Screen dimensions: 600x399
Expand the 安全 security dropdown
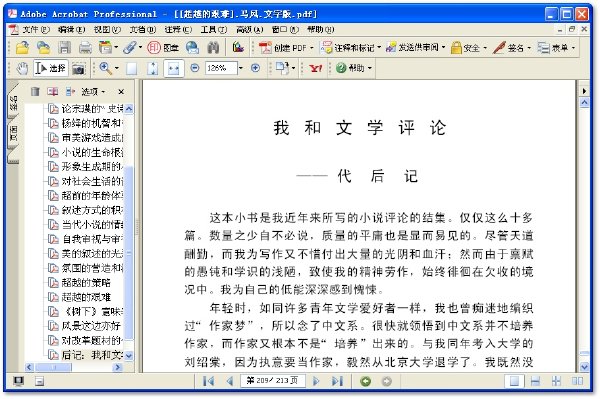tap(485, 48)
